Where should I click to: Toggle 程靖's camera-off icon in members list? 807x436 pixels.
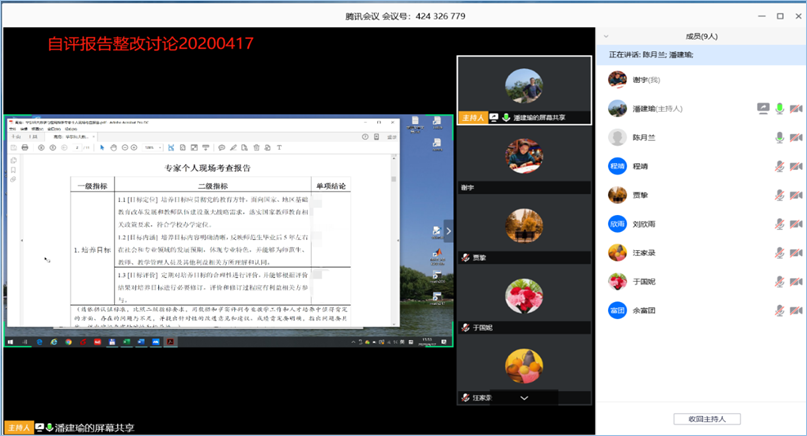tap(796, 166)
